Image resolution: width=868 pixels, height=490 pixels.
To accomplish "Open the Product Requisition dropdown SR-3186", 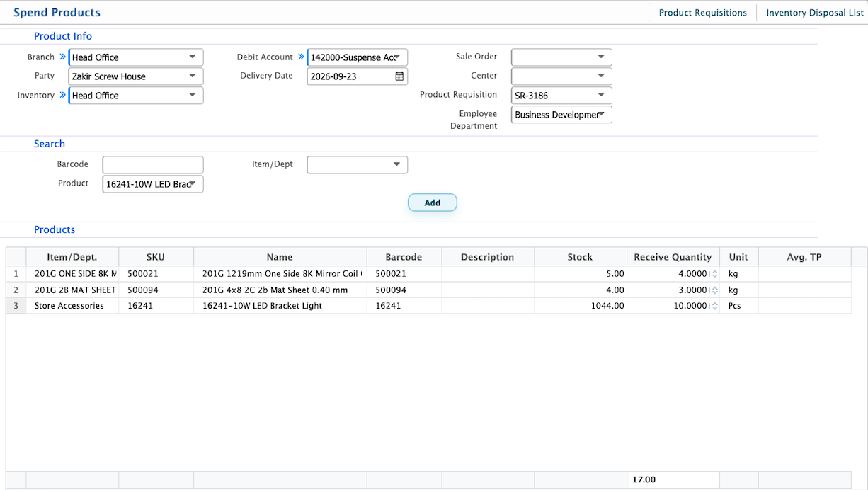I will 561,96.
